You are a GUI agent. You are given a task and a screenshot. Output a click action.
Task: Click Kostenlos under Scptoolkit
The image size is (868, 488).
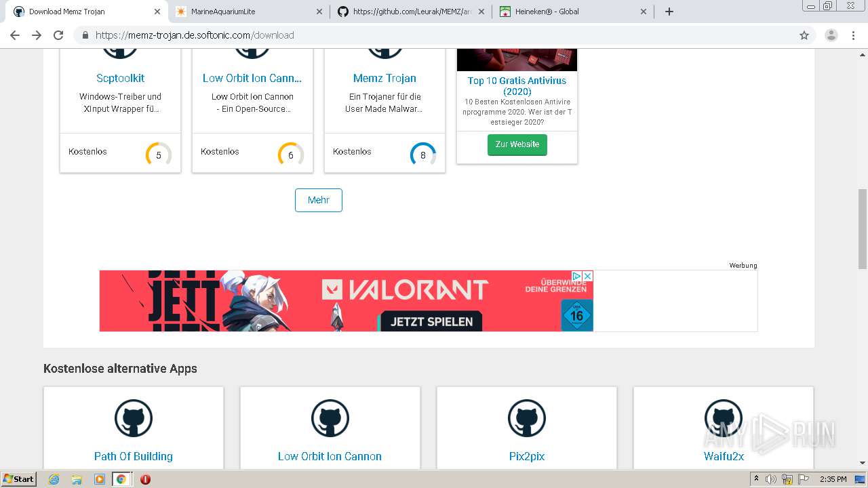(x=87, y=152)
